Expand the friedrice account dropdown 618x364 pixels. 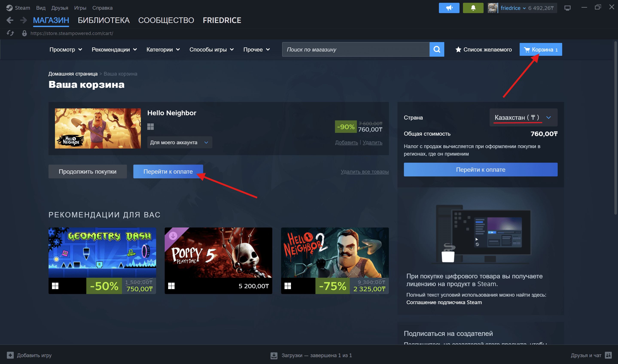point(513,8)
